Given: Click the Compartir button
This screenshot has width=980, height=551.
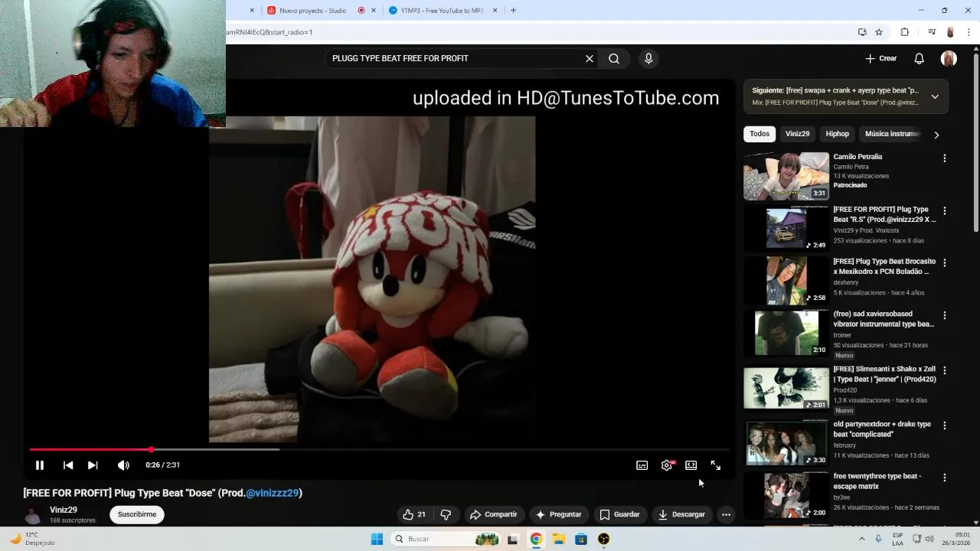Looking at the screenshot, I should pos(493,514).
